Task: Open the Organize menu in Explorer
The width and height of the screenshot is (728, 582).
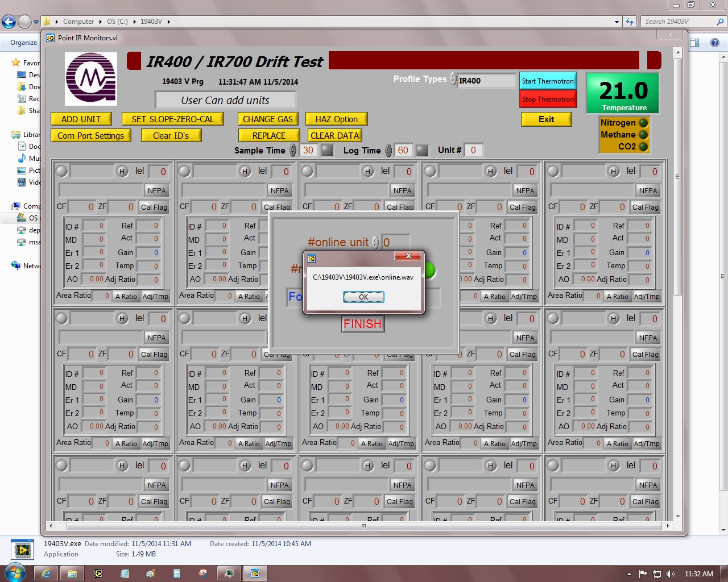Action: click(23, 43)
